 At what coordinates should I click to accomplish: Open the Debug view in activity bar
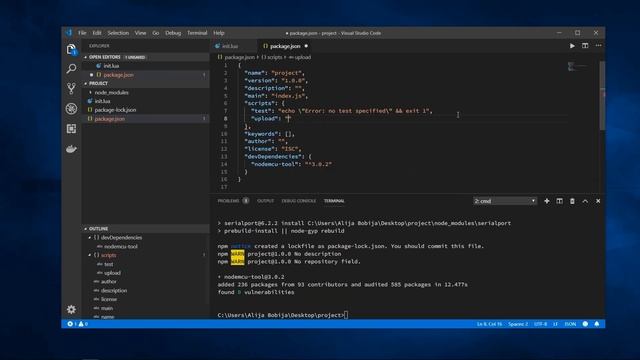coord(71,109)
